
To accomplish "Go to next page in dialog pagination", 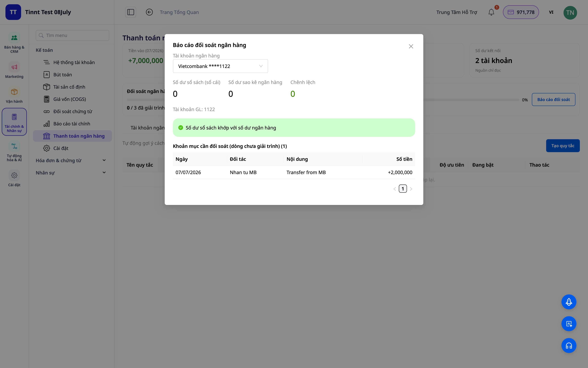I will [x=411, y=189].
